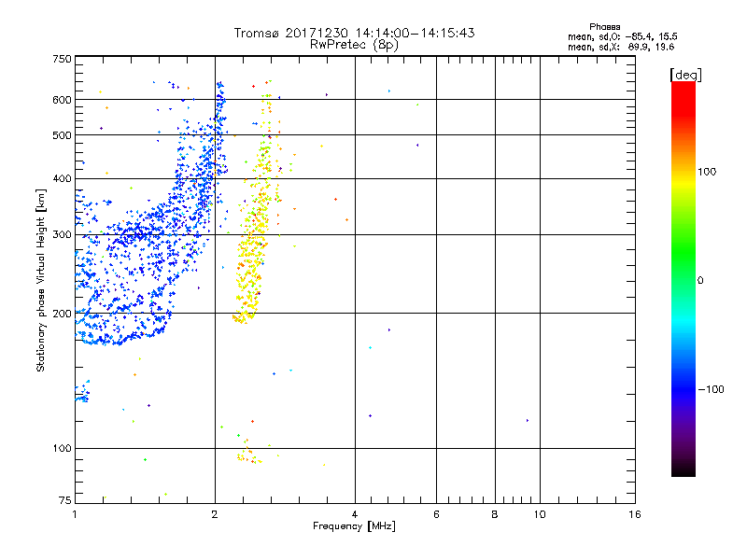Click the y-axis tick label '600'
Image resolution: width=747 pixels, height=560 pixels.
tap(62, 100)
